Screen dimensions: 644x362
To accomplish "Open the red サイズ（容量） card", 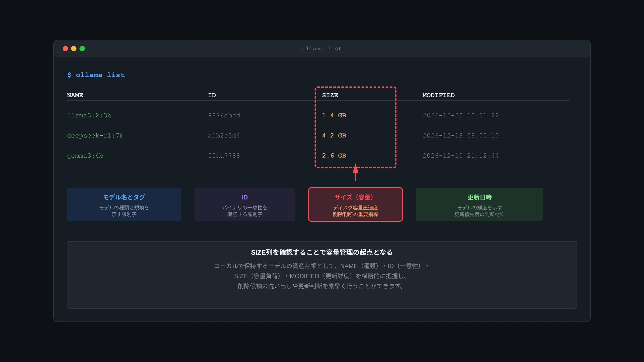I will point(355,204).
